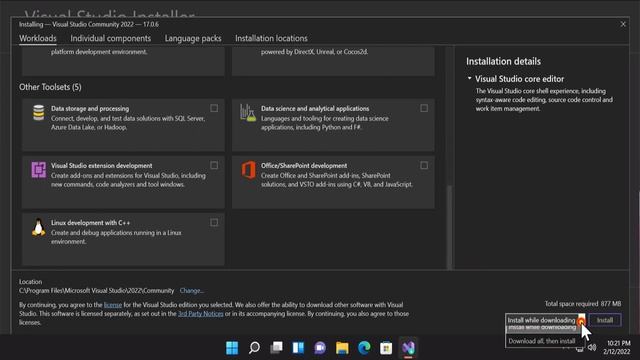Image resolution: width=640 pixels, height=360 pixels.
Task: Click 'Other Toolsets (5)' heading
Action: click(x=50, y=87)
